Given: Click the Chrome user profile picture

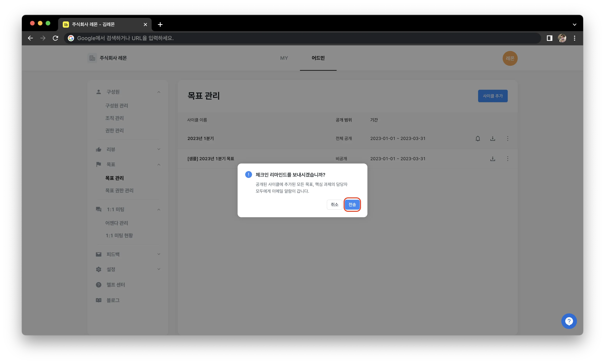Looking at the screenshot, I should [562, 38].
